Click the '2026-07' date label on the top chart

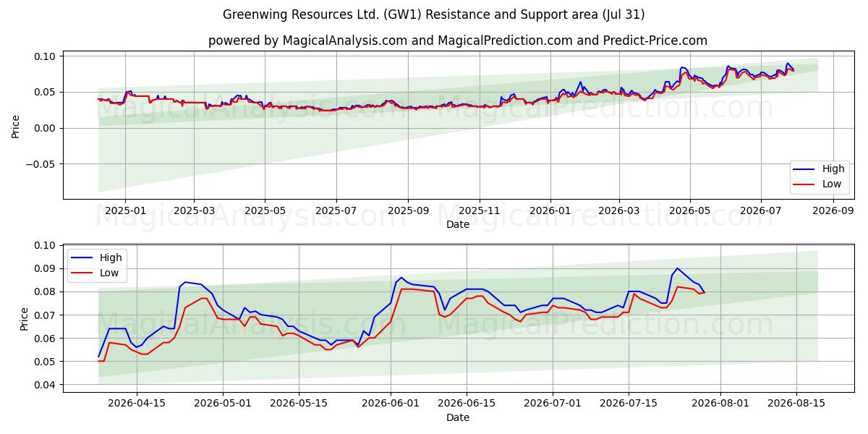[x=761, y=210]
